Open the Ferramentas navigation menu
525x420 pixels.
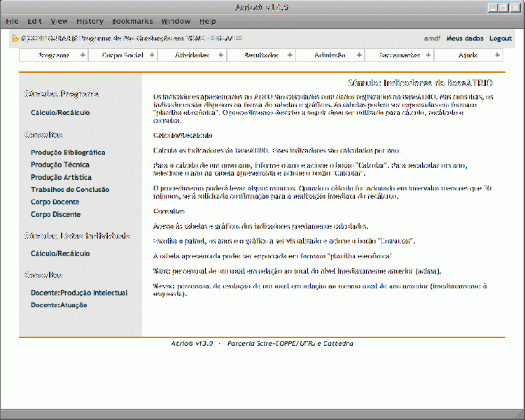tap(399, 55)
